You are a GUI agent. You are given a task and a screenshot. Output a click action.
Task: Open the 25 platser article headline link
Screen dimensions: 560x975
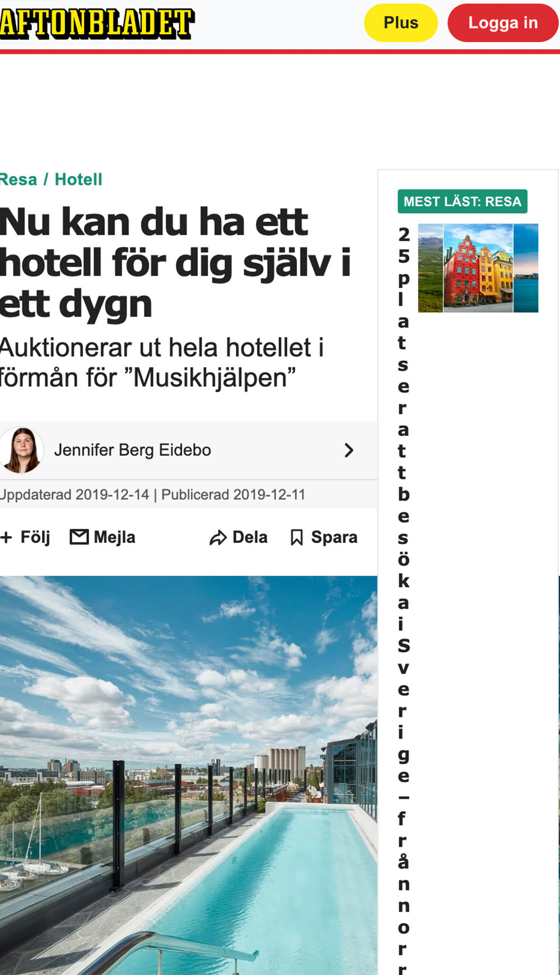coord(403,600)
